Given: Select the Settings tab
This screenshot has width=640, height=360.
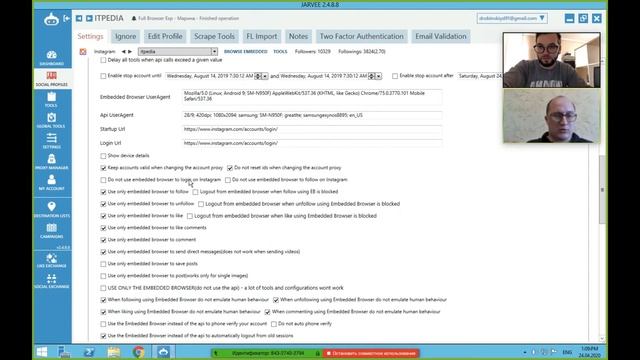Looking at the screenshot, I should pos(90,36).
